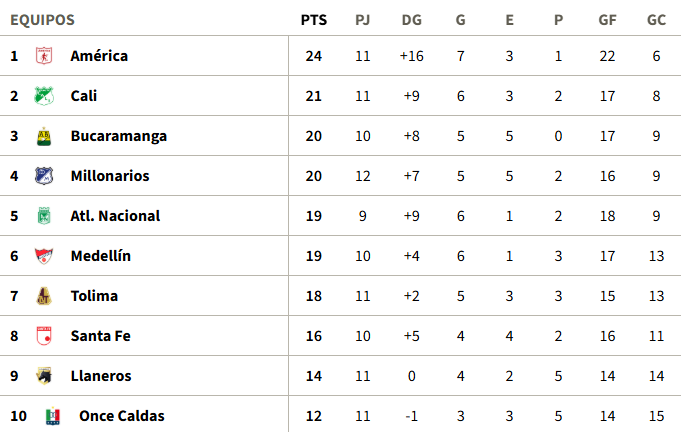Select the PJ column header
683x432 pixels.
[x=363, y=20]
